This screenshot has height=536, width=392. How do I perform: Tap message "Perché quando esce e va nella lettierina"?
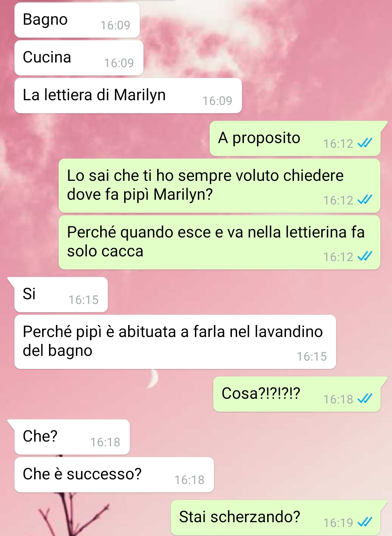point(220,242)
